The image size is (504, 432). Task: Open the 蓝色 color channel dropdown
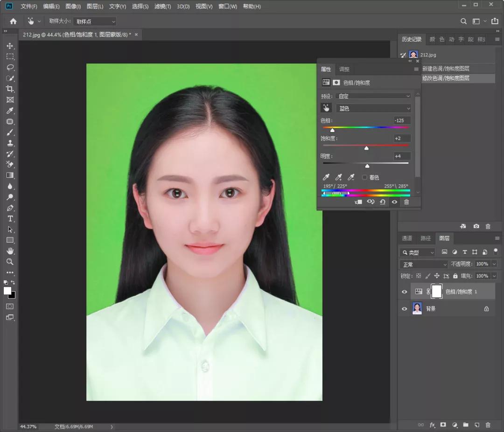click(x=373, y=108)
